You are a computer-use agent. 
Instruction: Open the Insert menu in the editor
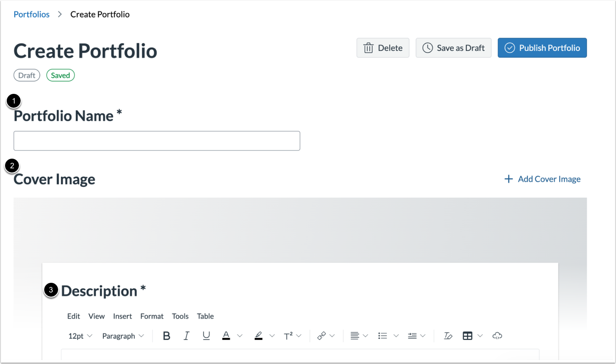click(x=123, y=316)
